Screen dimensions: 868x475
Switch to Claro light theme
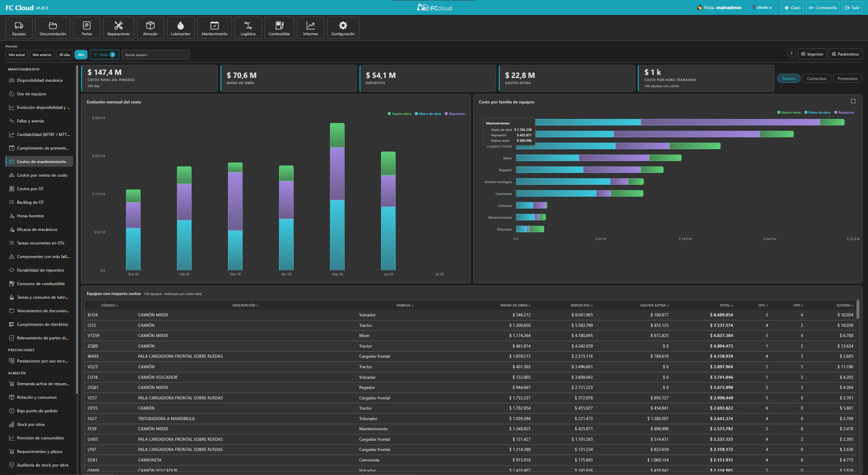point(792,8)
